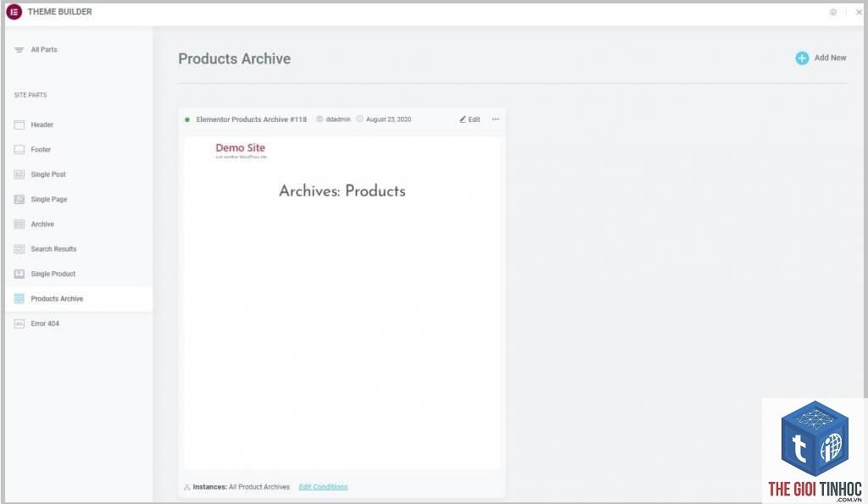Open the Single Product site part
The width and height of the screenshot is (868, 504).
(x=53, y=274)
